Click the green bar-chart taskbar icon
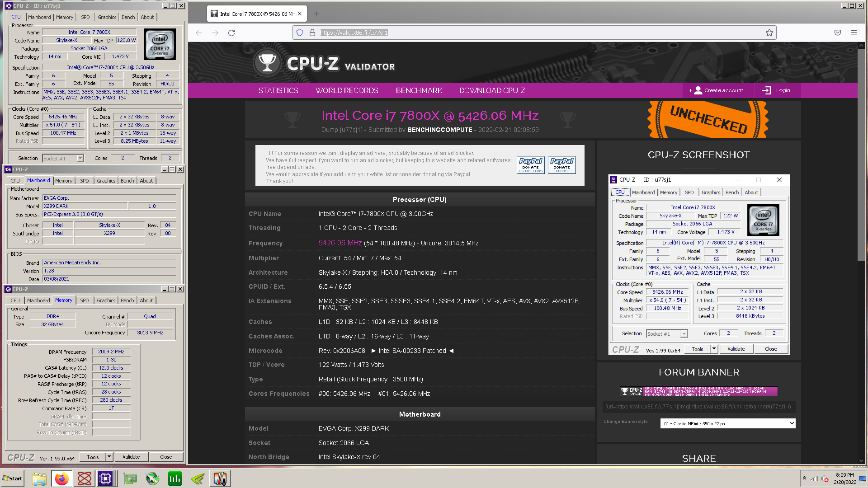 point(175,479)
